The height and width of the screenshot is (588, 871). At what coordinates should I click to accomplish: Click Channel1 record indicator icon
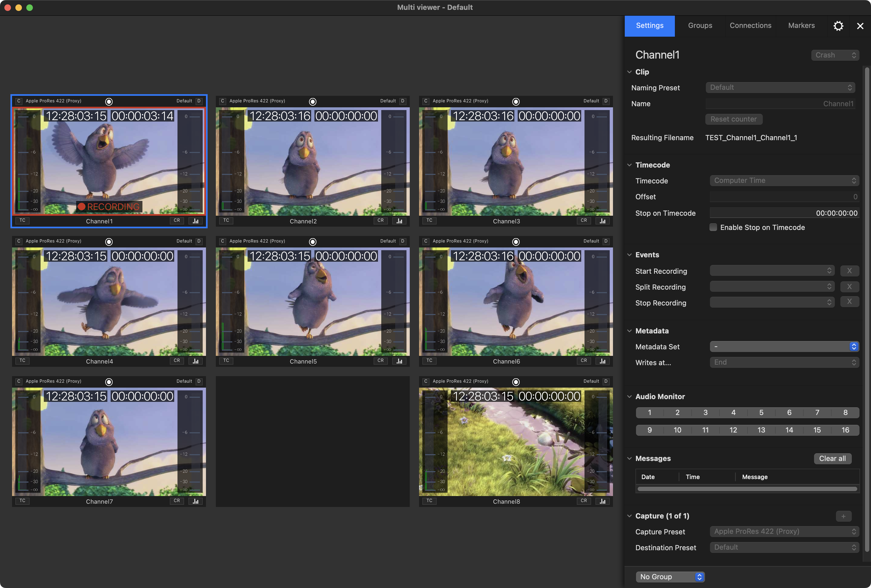coord(109,102)
